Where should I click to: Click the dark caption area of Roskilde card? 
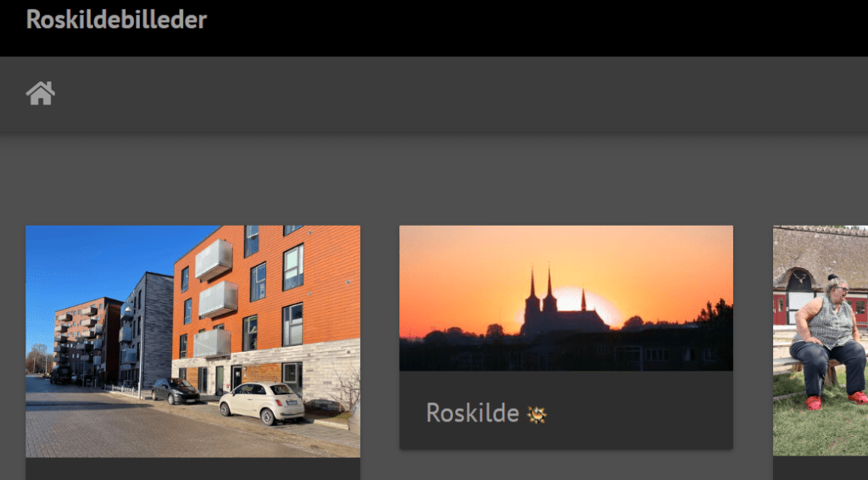click(566, 410)
